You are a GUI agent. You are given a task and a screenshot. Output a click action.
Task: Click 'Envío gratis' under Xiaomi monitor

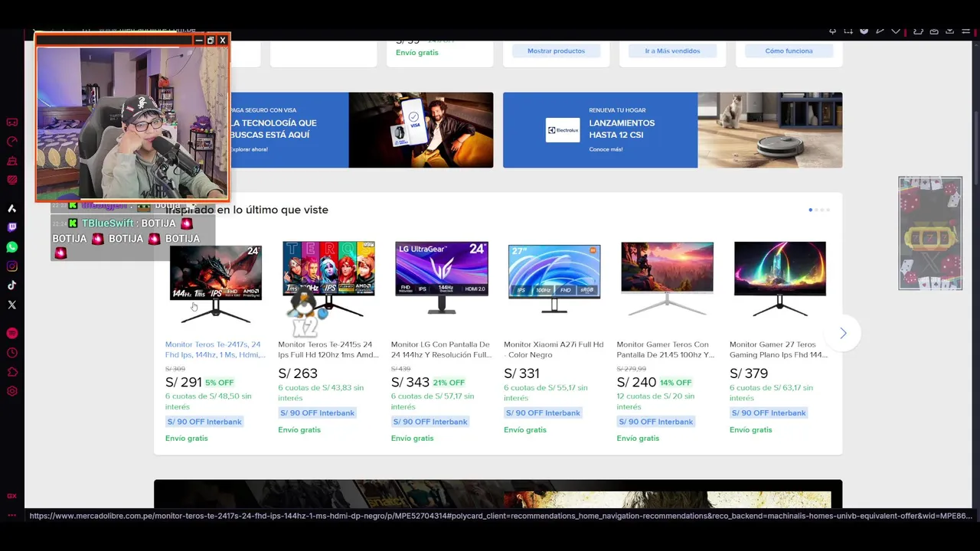coord(525,430)
